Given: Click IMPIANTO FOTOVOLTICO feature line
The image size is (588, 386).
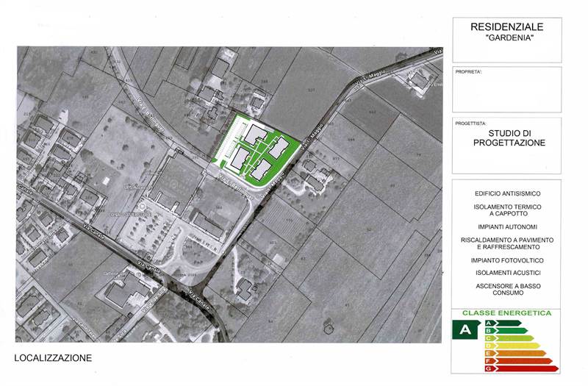Looking at the screenshot, I should 507,260.
